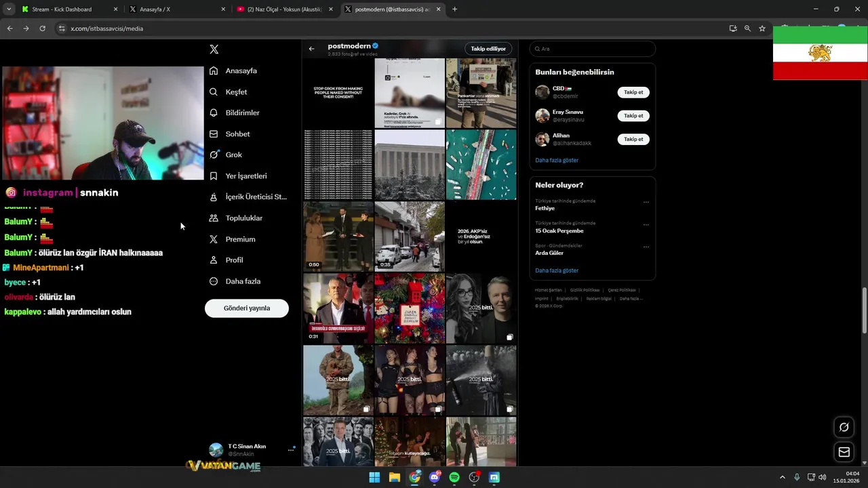Switch to Naz Ölçal YouTube tab
This screenshot has width=868, height=488.
click(285, 9)
